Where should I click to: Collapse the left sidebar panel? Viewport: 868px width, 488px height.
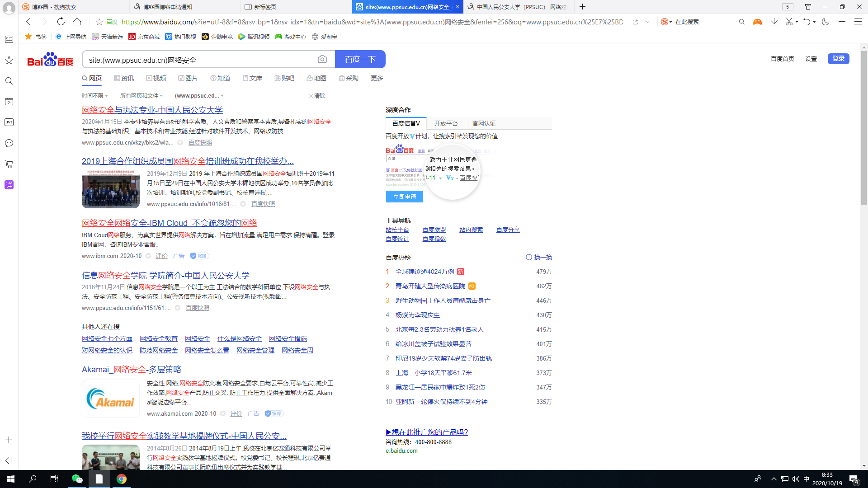coord(9,460)
